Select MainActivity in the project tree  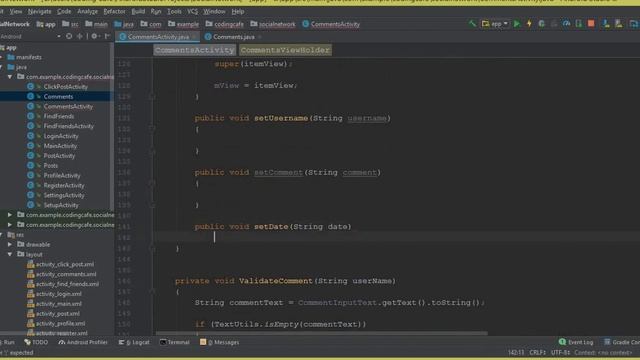click(x=60, y=146)
